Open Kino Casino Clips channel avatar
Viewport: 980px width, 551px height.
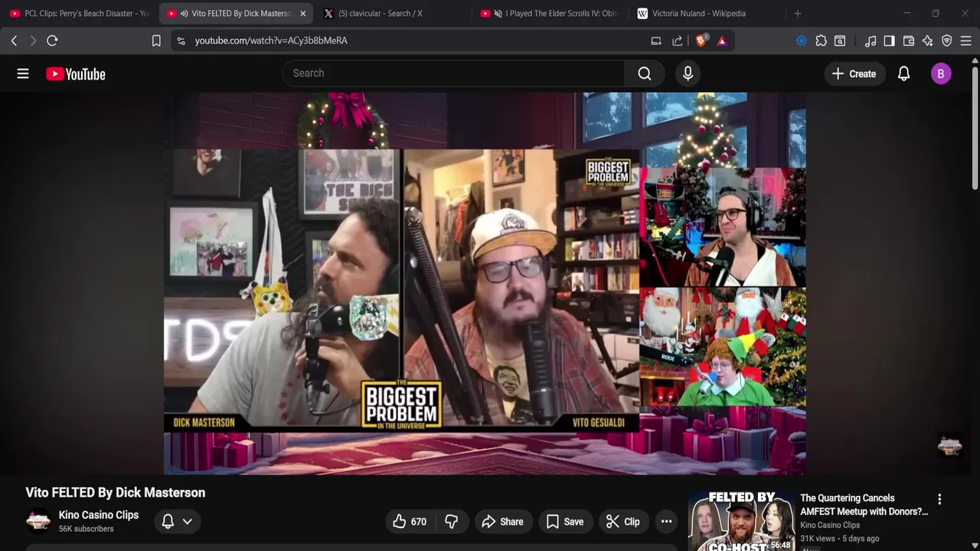pos(38,521)
